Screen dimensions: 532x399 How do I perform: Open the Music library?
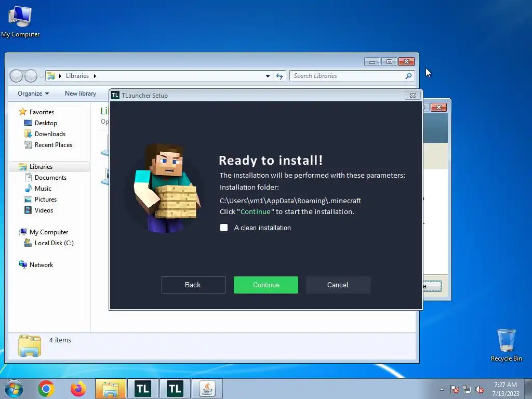pyautogui.click(x=43, y=188)
